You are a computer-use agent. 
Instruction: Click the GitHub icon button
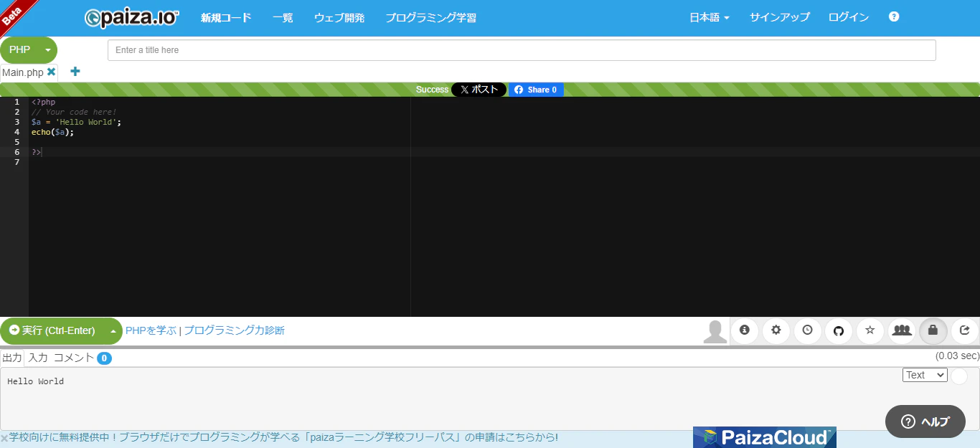[839, 330]
